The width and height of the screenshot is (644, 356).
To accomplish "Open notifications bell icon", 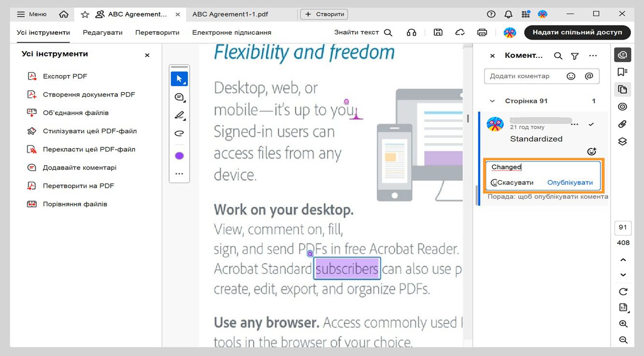I will 508,14.
